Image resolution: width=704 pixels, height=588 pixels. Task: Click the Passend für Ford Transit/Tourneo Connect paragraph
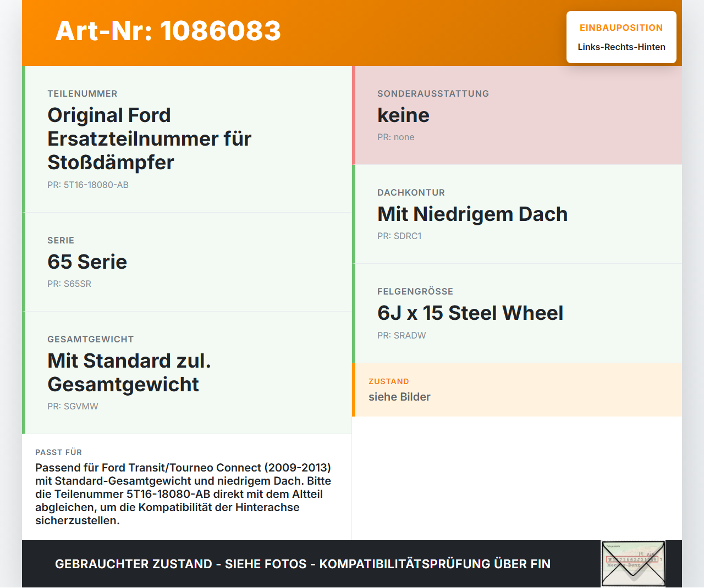(184, 494)
